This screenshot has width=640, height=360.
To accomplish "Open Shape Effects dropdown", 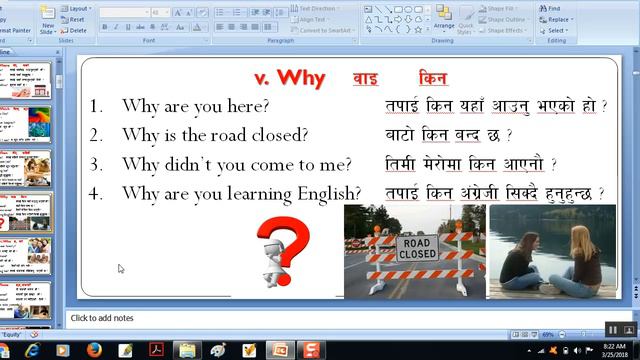I will point(503,30).
